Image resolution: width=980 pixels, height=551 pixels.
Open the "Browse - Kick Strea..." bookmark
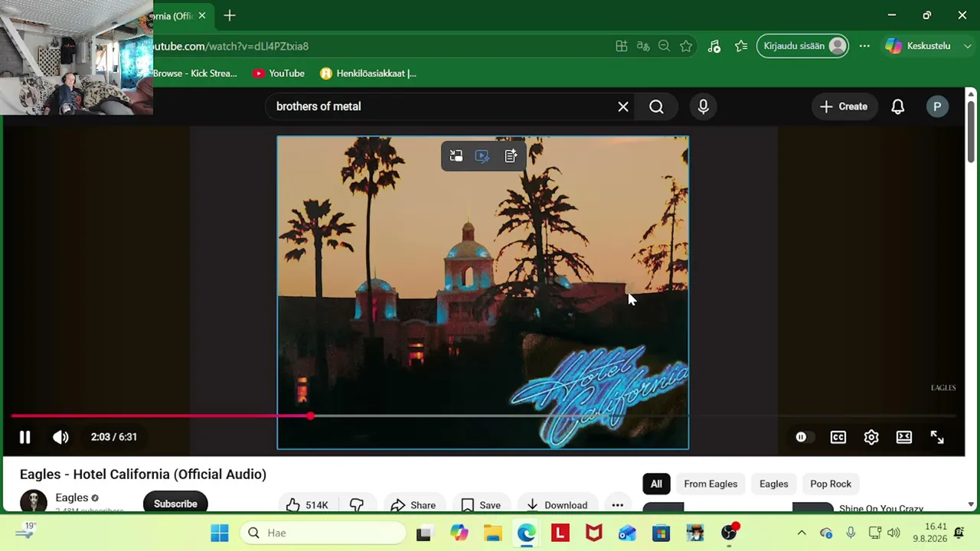[195, 73]
